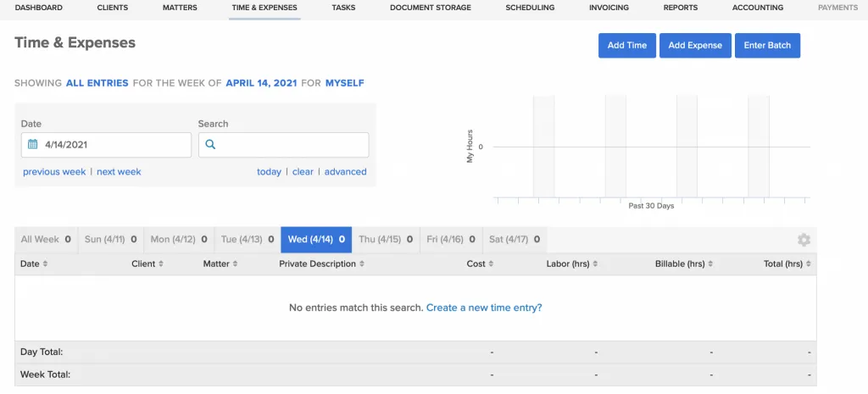Go to the Dashboard menu
The image size is (868, 394).
(39, 8)
